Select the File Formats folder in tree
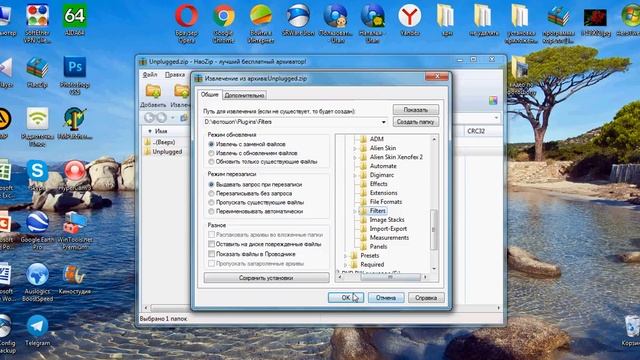The height and width of the screenshot is (360, 640). coord(386,202)
